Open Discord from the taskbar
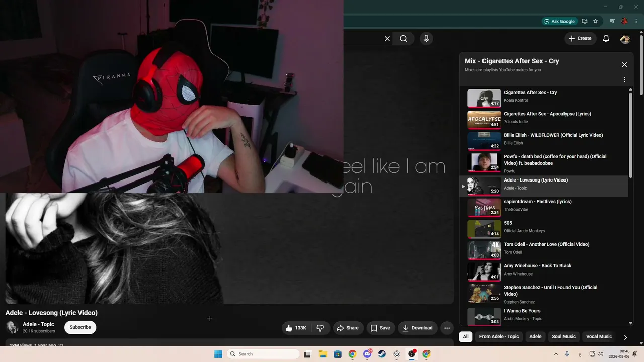This screenshot has width=644, height=362. [367, 354]
